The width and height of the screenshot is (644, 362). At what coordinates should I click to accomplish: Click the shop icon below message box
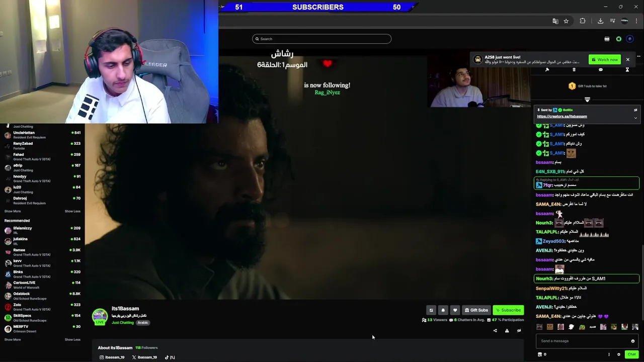click(x=540, y=354)
